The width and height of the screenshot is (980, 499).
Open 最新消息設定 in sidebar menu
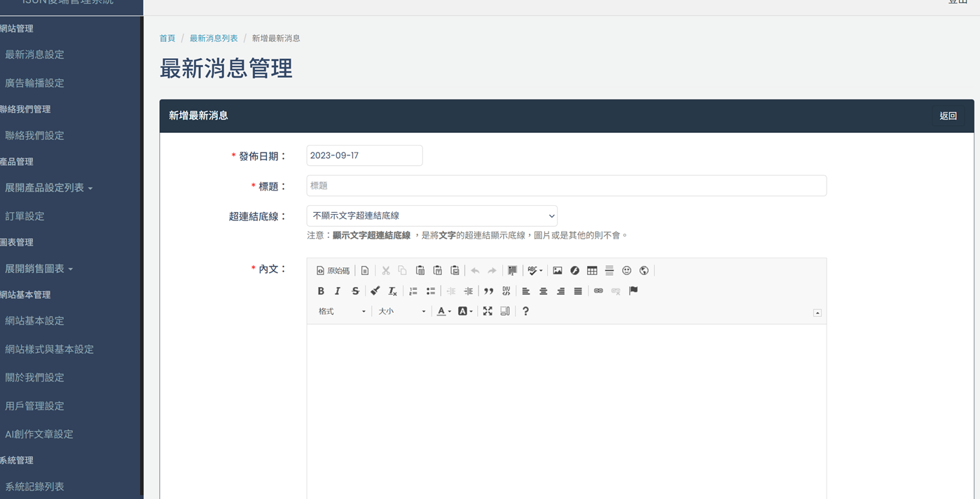click(x=34, y=55)
